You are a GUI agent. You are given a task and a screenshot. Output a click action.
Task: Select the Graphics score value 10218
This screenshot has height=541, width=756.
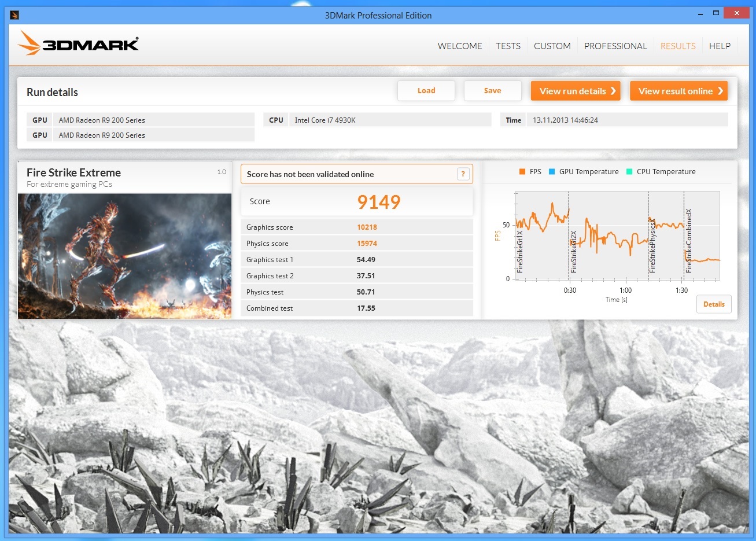[x=367, y=227]
